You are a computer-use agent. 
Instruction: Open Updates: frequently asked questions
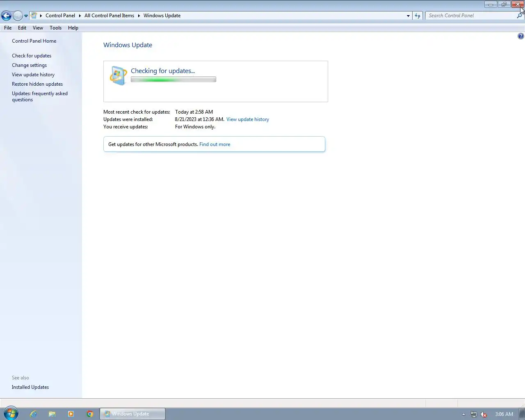tap(40, 96)
